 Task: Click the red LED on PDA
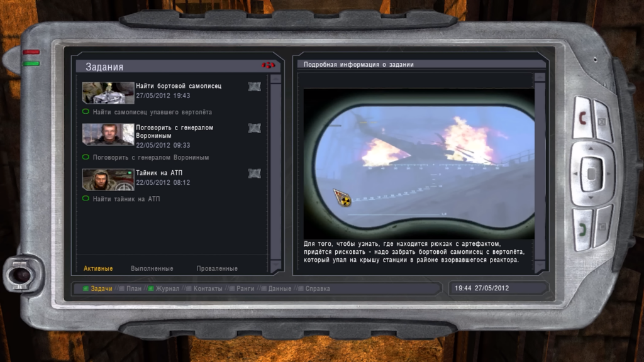click(31, 52)
